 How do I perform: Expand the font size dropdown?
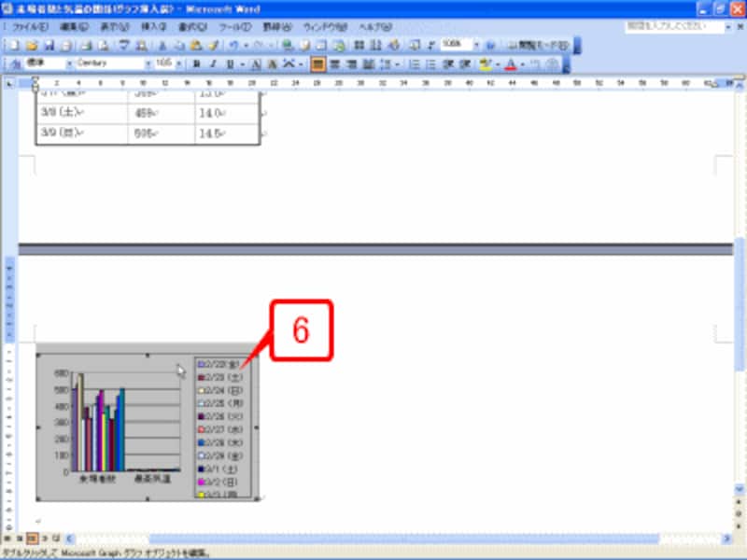coord(180,64)
